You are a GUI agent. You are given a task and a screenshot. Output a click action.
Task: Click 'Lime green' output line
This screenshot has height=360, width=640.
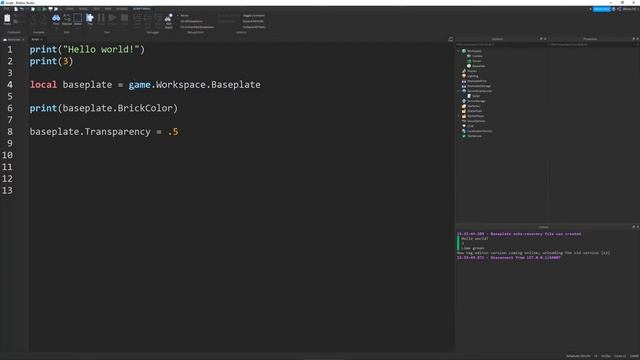473,248
